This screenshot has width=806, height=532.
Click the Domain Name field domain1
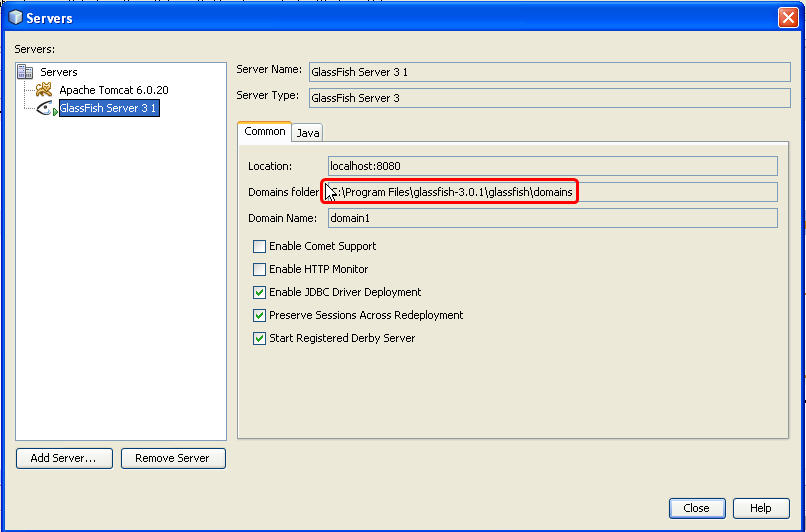tap(553, 218)
